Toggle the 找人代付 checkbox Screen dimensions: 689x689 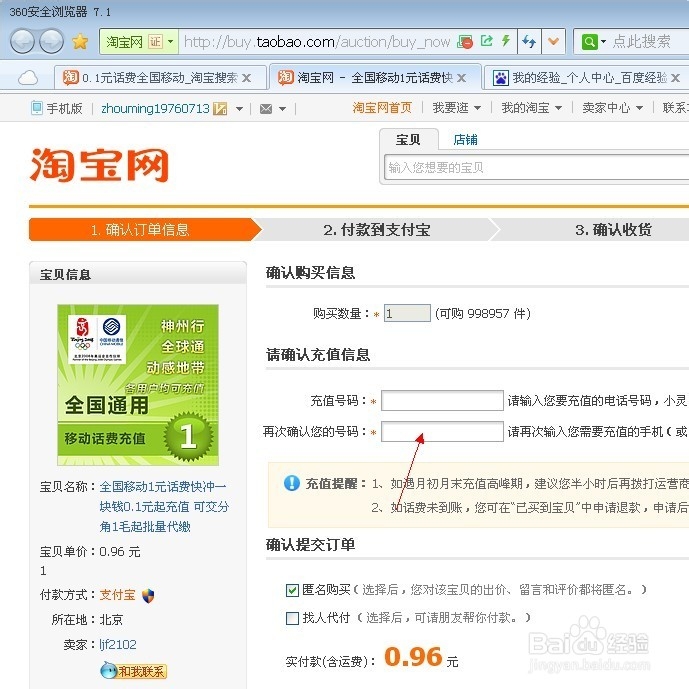(292, 618)
